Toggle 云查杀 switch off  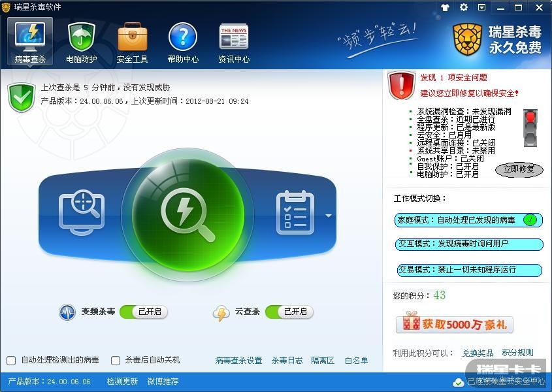pyautogui.click(x=289, y=312)
